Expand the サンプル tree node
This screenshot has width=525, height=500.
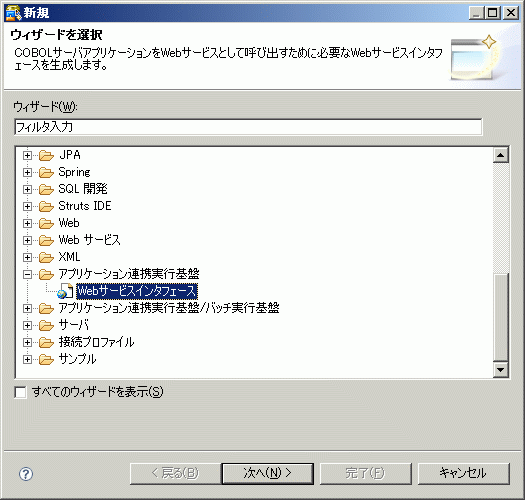pos(27,360)
